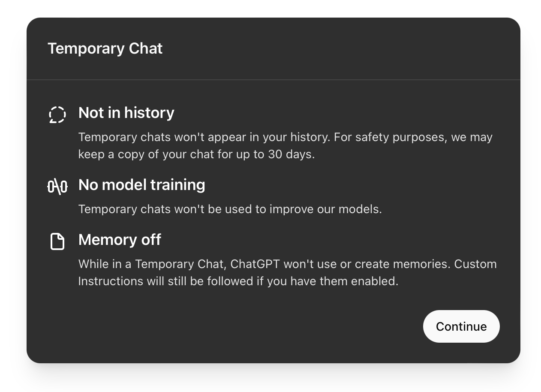The image size is (541, 392).
Task: Select the Memory off heading
Action: 119,240
